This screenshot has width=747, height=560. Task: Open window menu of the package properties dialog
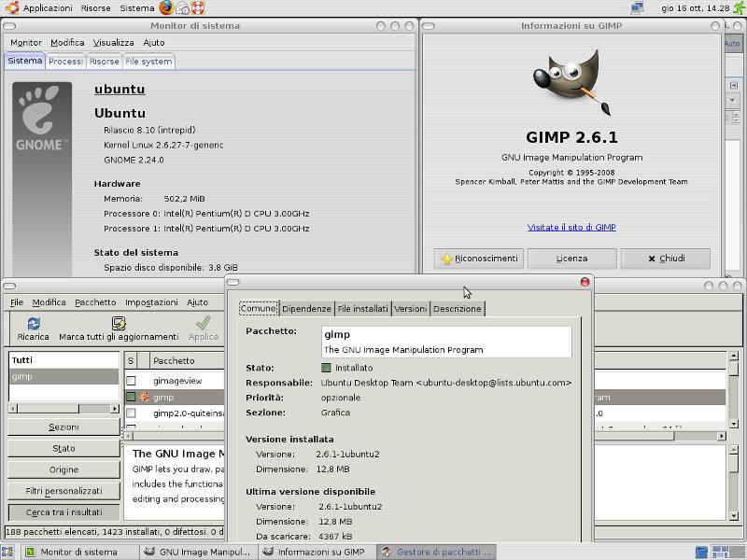[x=233, y=283]
